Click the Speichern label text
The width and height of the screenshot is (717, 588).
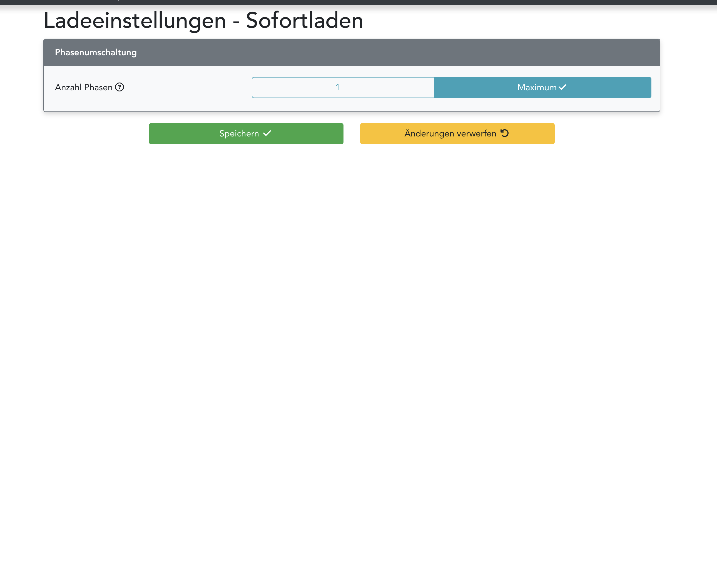(x=239, y=133)
